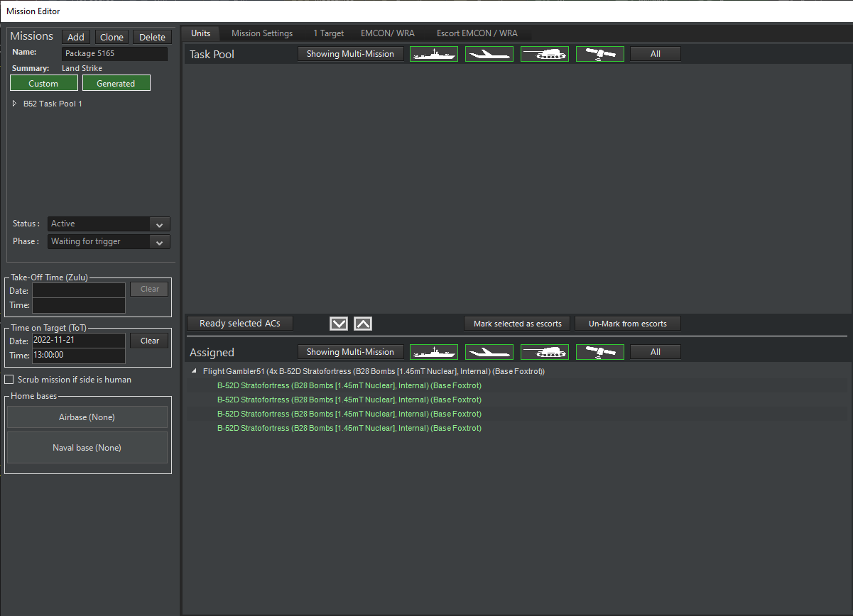
Task: Toggle satellite filter in Assigned section
Action: coord(600,352)
